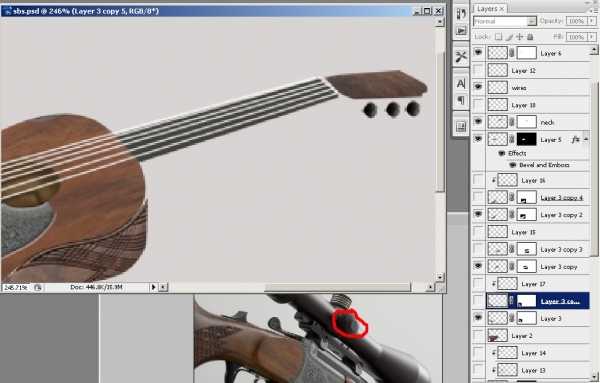Open the History panel icon in dock

461,14
